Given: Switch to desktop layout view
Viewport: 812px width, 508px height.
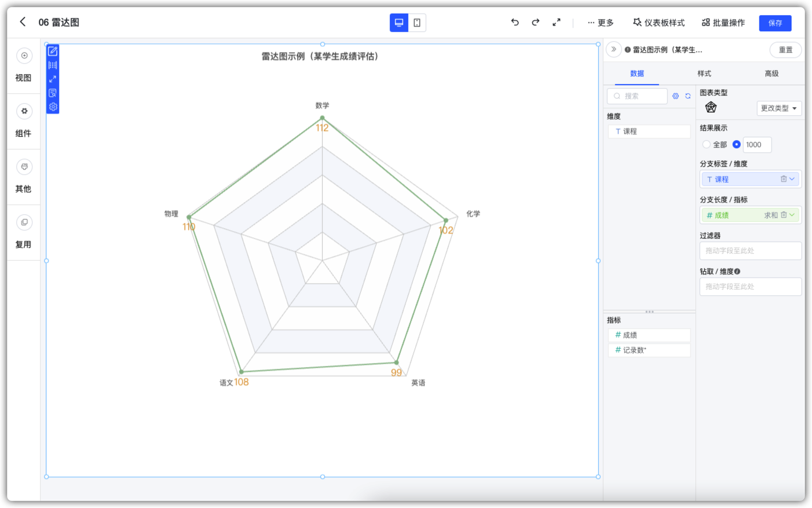Looking at the screenshot, I should 399,23.
